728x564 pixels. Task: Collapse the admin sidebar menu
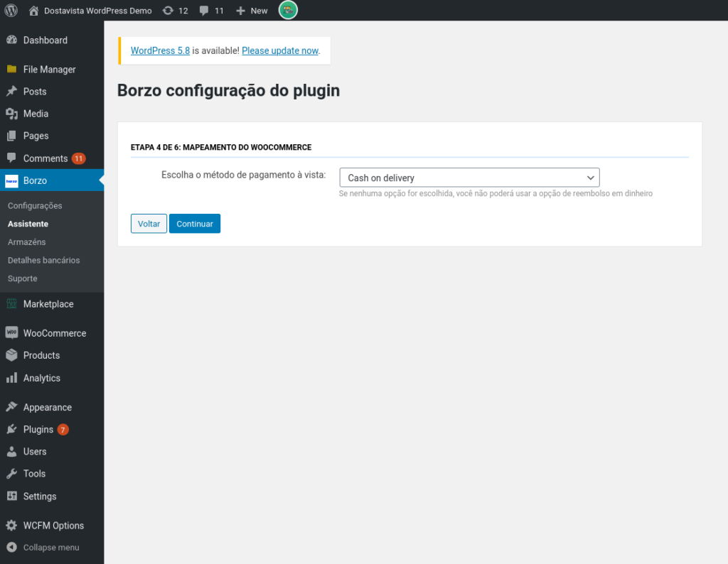point(50,548)
